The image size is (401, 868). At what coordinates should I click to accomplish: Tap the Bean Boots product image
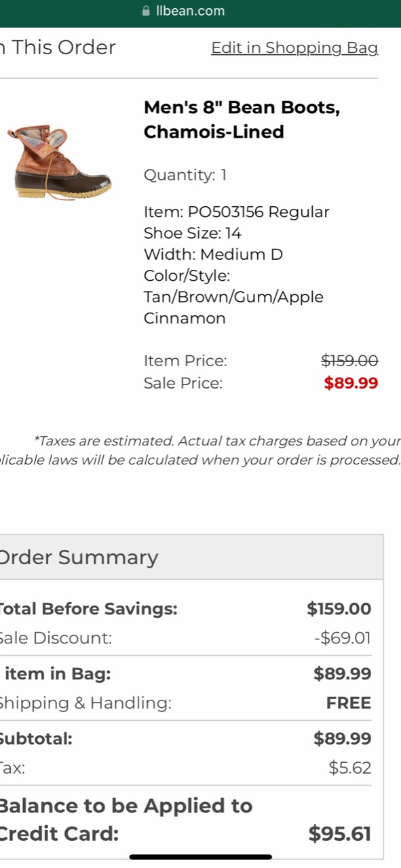59,162
